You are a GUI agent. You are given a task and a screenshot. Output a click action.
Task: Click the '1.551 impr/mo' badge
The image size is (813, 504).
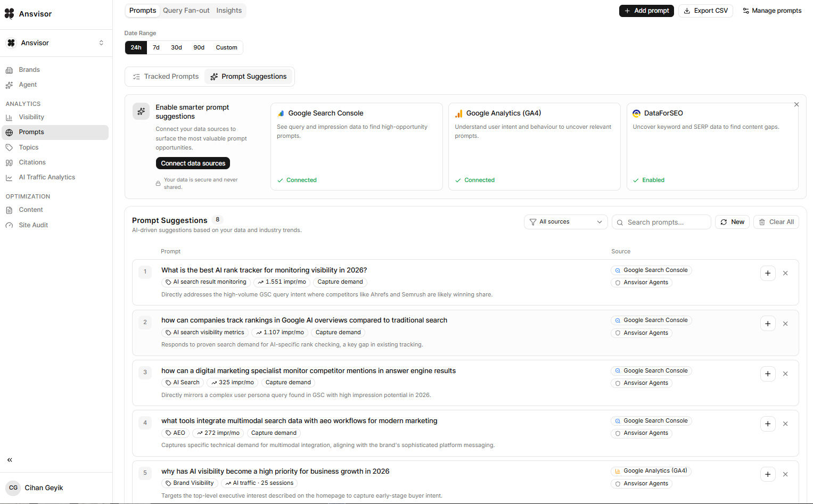[282, 282]
